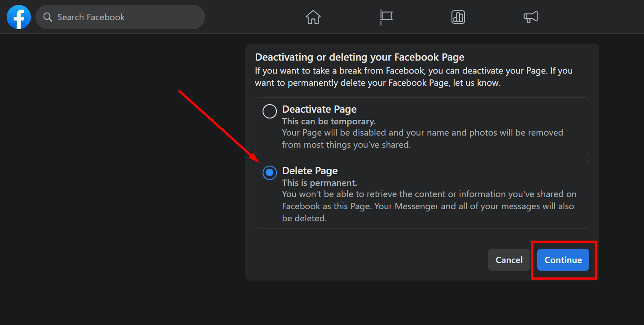644x325 pixels.
Task: Click the Delete Page label text
Action: (310, 171)
